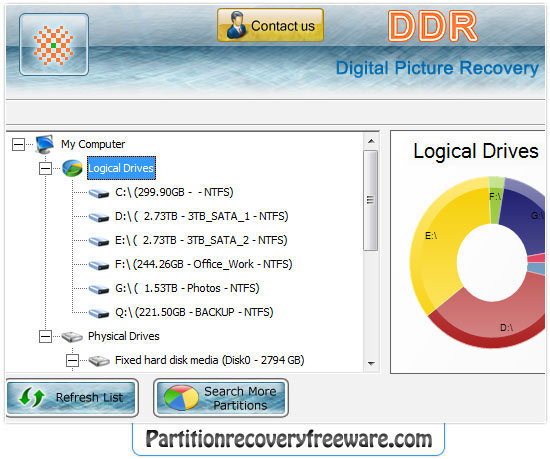This screenshot has width=550, height=459.
Task: Click the green arrows Refresh List icon
Action: click(32, 397)
